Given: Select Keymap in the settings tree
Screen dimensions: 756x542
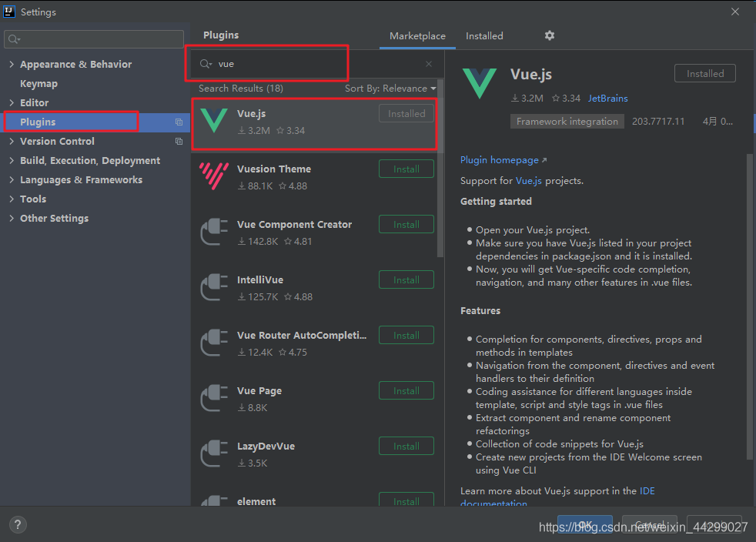Looking at the screenshot, I should pyautogui.click(x=38, y=84).
